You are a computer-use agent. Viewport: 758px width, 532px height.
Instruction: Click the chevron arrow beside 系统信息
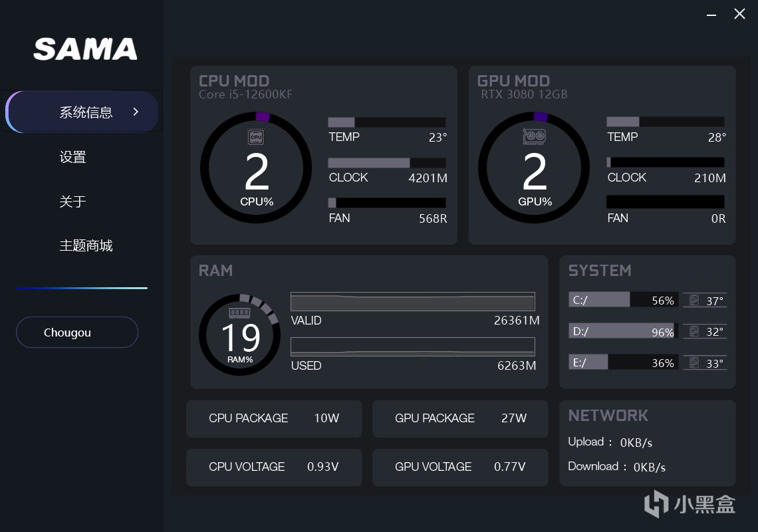136,112
